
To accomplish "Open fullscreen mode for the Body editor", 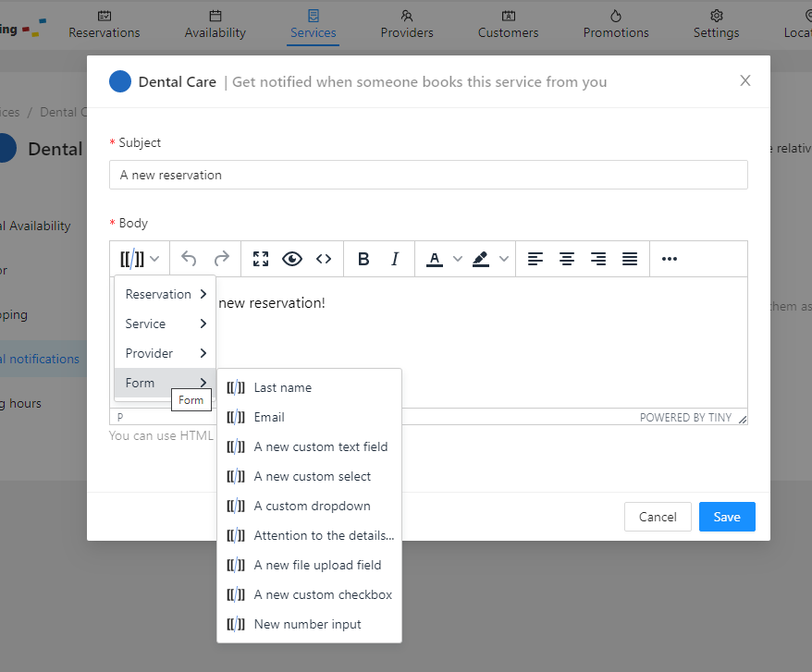I will (x=260, y=259).
